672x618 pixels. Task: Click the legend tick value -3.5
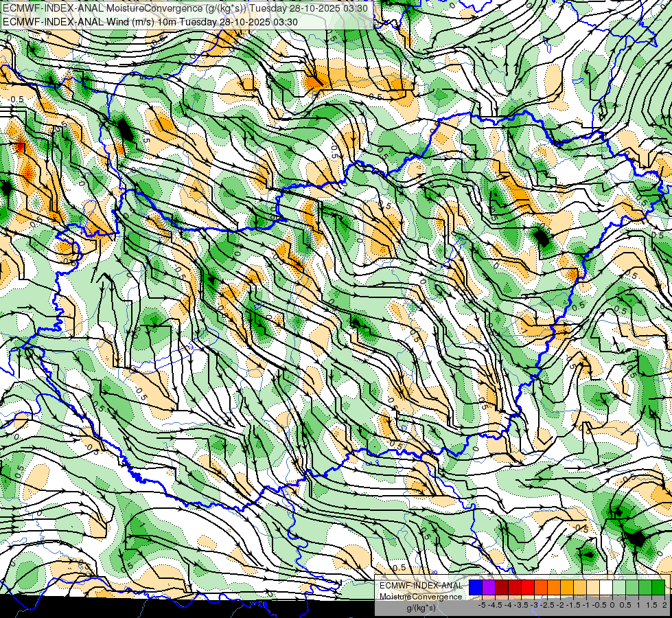(521, 605)
